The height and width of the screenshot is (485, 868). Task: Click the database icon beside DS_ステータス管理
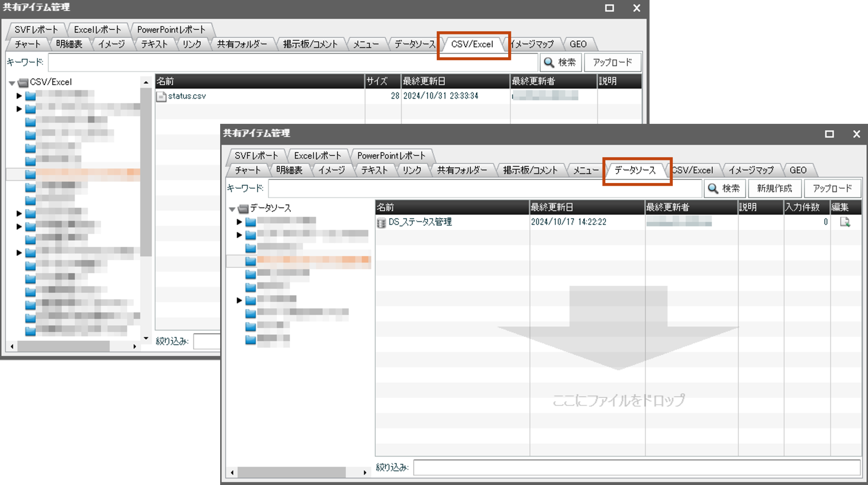tap(381, 222)
